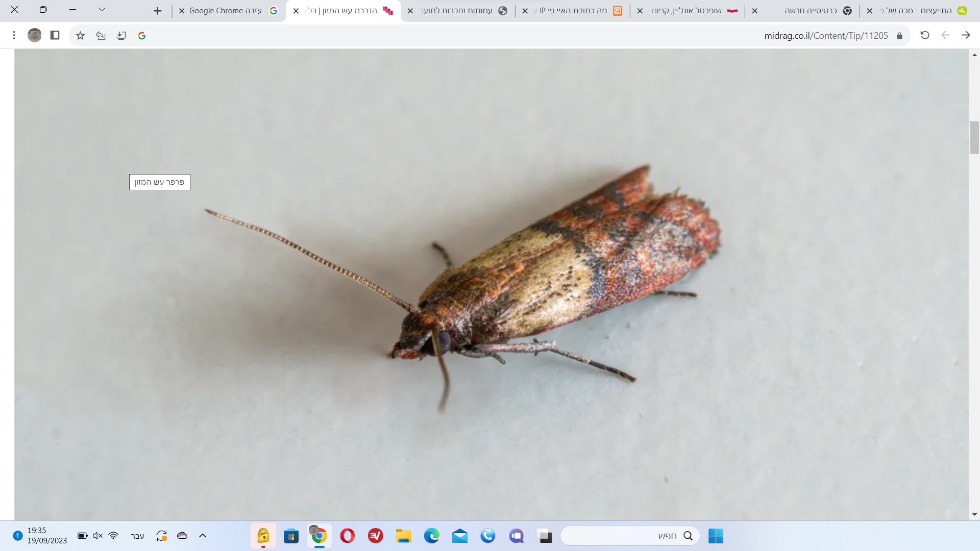Switch to the כרטיסייה חדשה tab
Screen dimensions: 980x551
pyautogui.click(x=812, y=11)
